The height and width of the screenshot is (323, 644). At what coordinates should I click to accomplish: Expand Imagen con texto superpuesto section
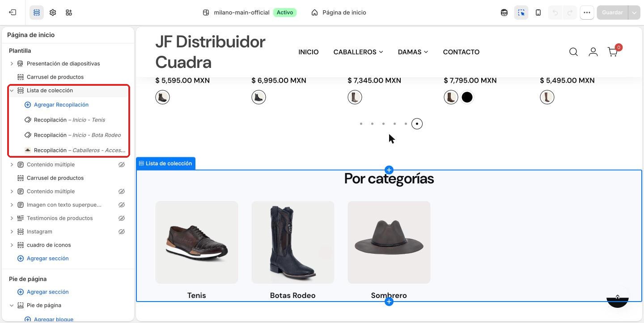click(12, 205)
